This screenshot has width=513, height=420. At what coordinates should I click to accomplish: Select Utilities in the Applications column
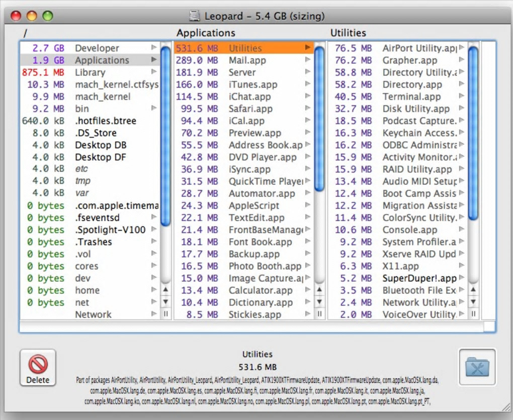(x=245, y=48)
